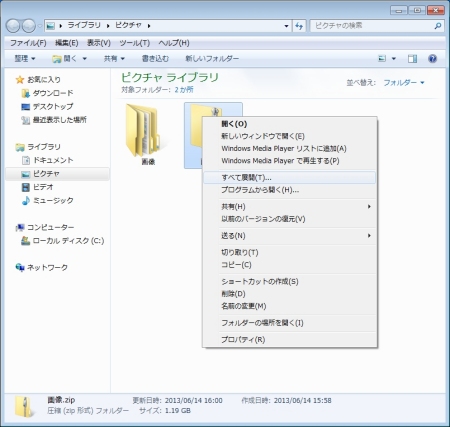Click 書き込む in the toolbar
450x427 pixels.
pyautogui.click(x=155, y=59)
